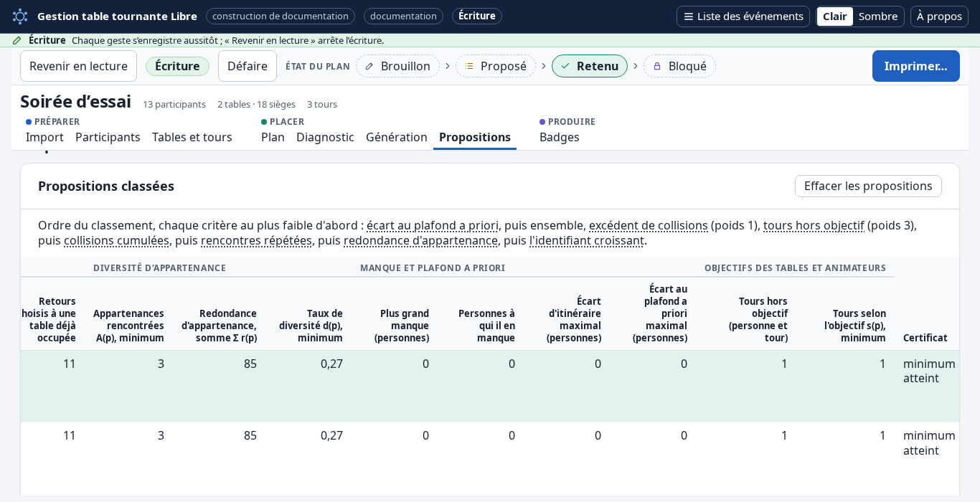Click the Certificat column header
980x502 pixels.
click(925, 338)
